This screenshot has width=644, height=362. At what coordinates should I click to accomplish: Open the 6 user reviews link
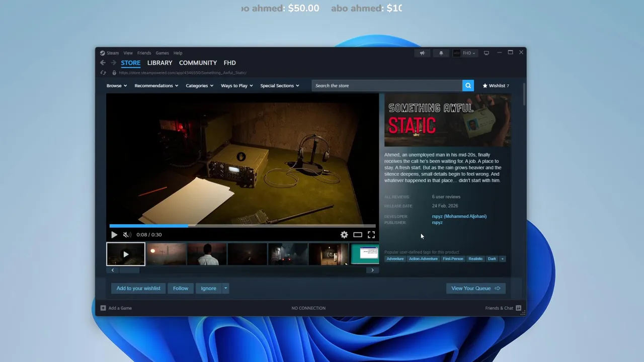(446, 197)
